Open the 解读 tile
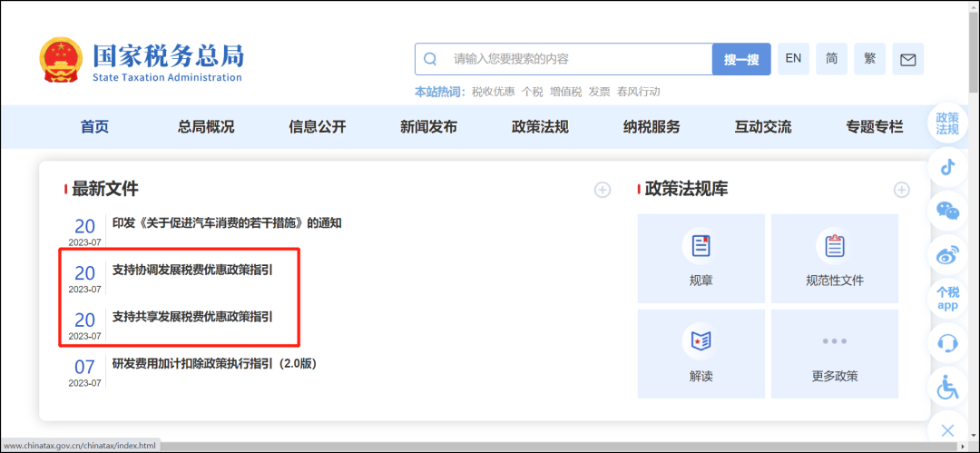Image resolution: width=980 pixels, height=453 pixels. 701,353
